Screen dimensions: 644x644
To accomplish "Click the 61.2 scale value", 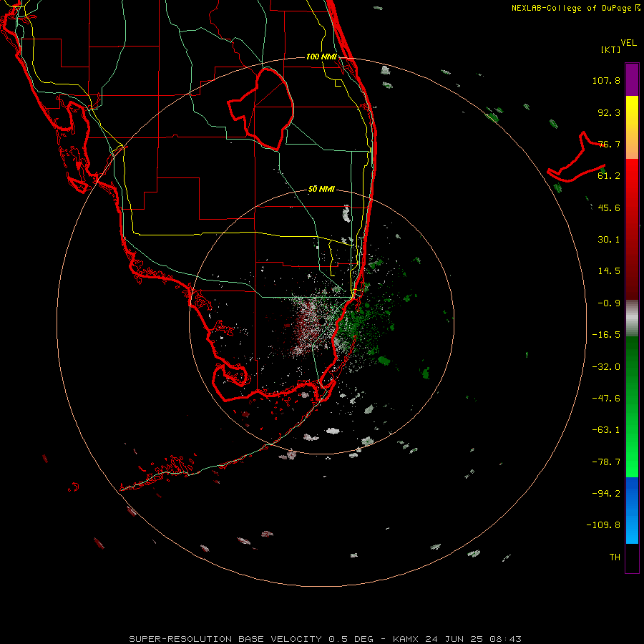I will click(609, 176).
